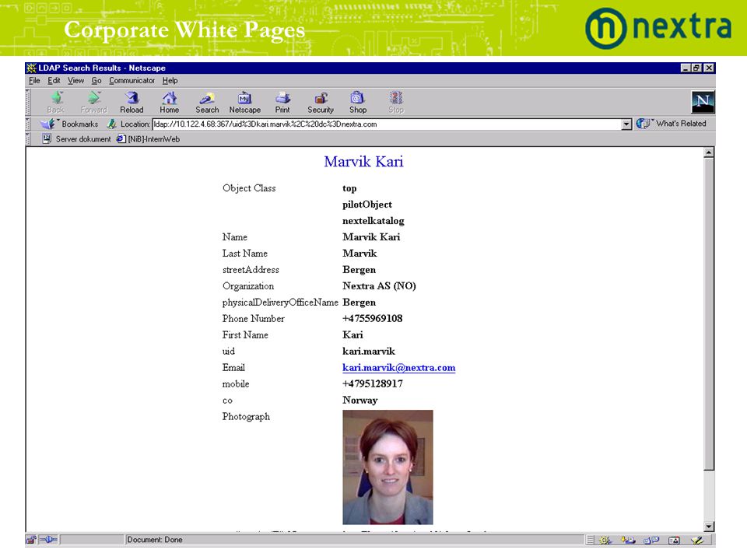The height and width of the screenshot is (560, 747).
Task: Minimize the Netscape window
Action: point(686,68)
